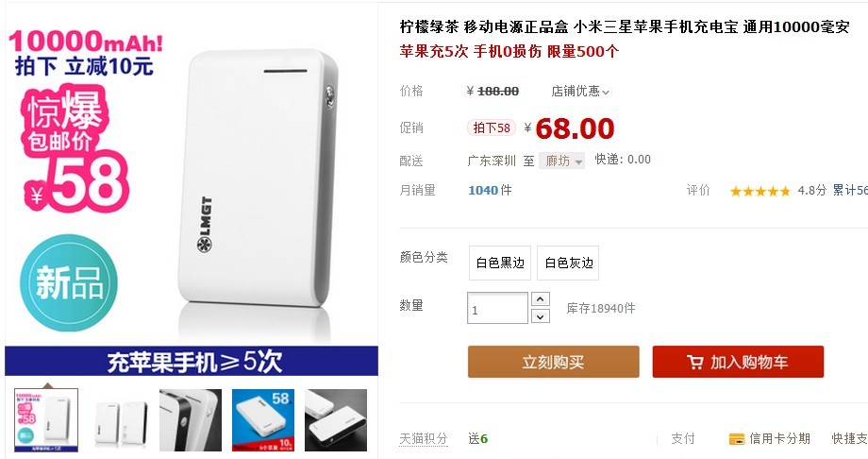The width and height of the screenshot is (868, 459).
Task: Expand the 店铺优惠 dropdown
Action: click(580, 92)
